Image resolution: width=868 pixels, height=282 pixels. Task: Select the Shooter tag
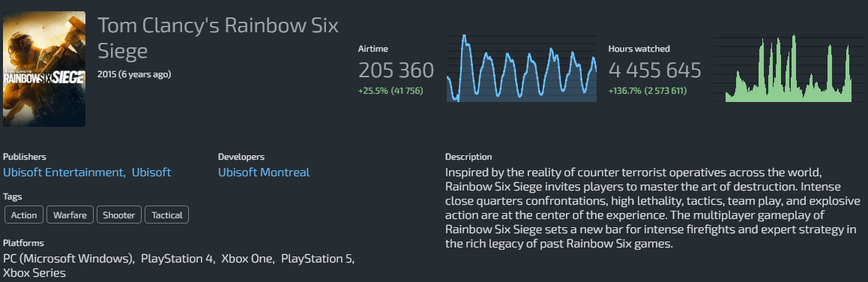[x=120, y=215]
